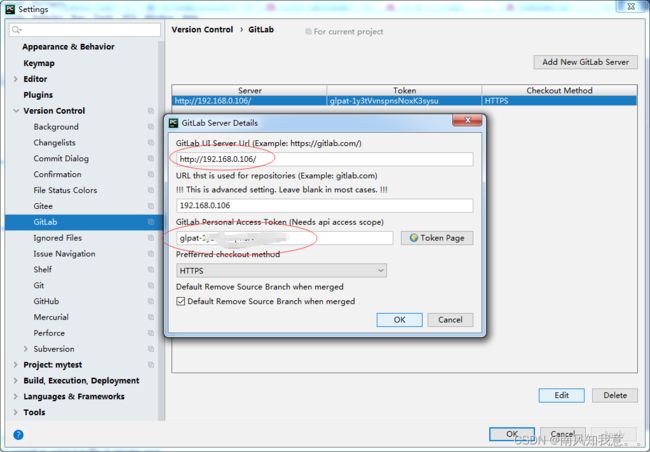Click the project-level icon beside Changelists
The image size is (650, 452).
coord(151,142)
